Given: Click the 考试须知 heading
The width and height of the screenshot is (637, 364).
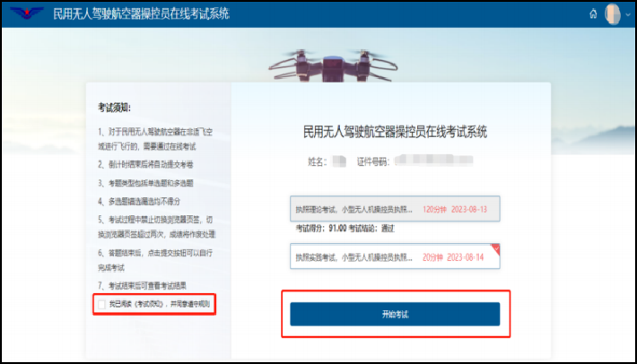Looking at the screenshot, I should pyautogui.click(x=114, y=108).
